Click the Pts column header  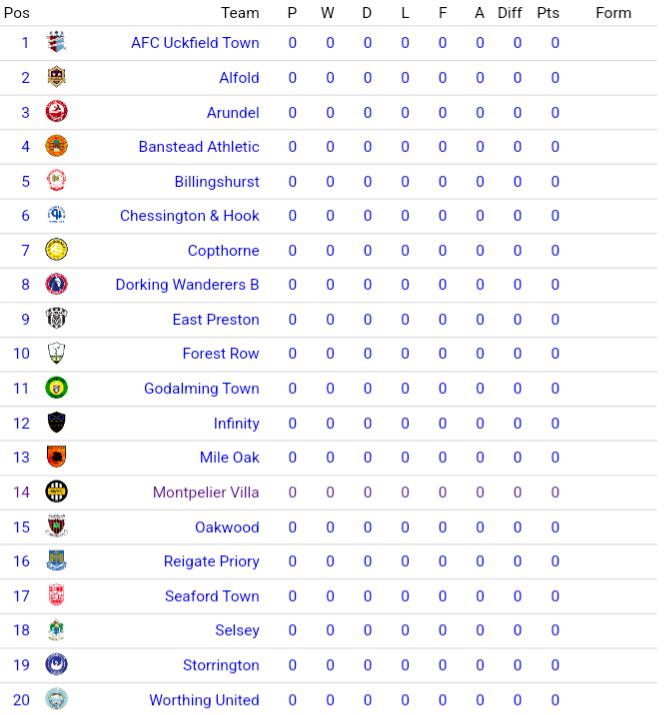[548, 13]
